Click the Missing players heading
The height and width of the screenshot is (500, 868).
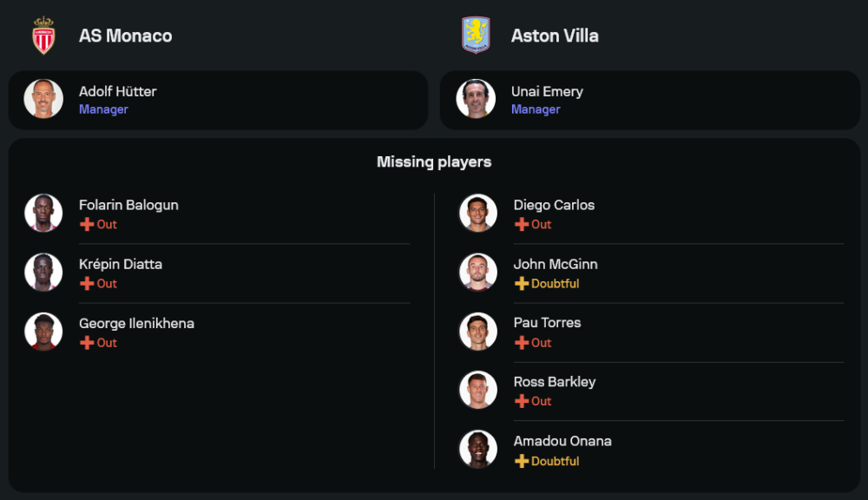[434, 161]
